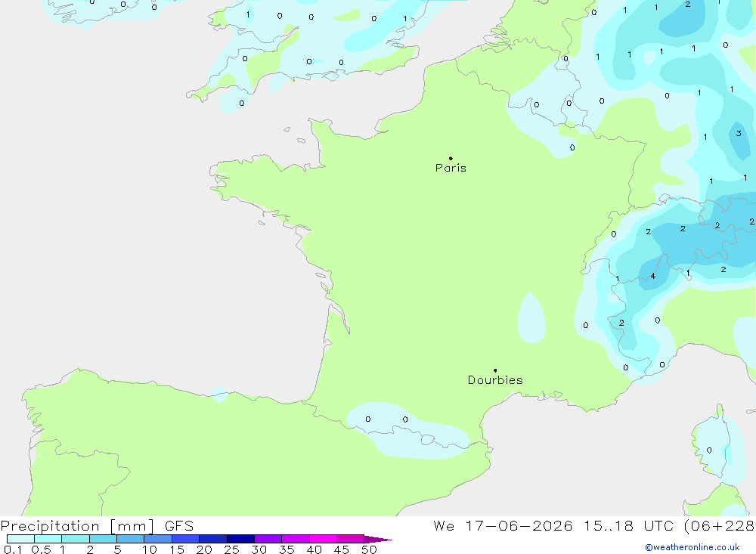Image resolution: width=756 pixels, height=554 pixels.
Task: Click the '15..18 UTC' time range
Action: [629, 526]
